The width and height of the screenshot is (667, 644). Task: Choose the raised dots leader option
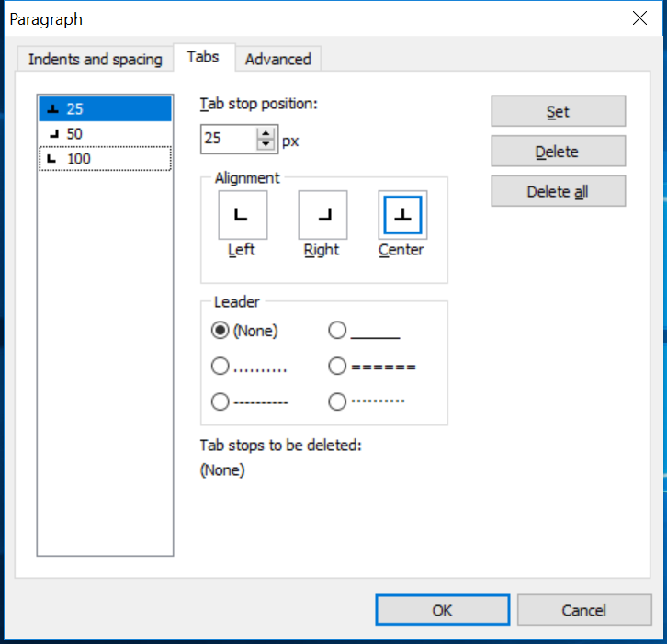337,401
